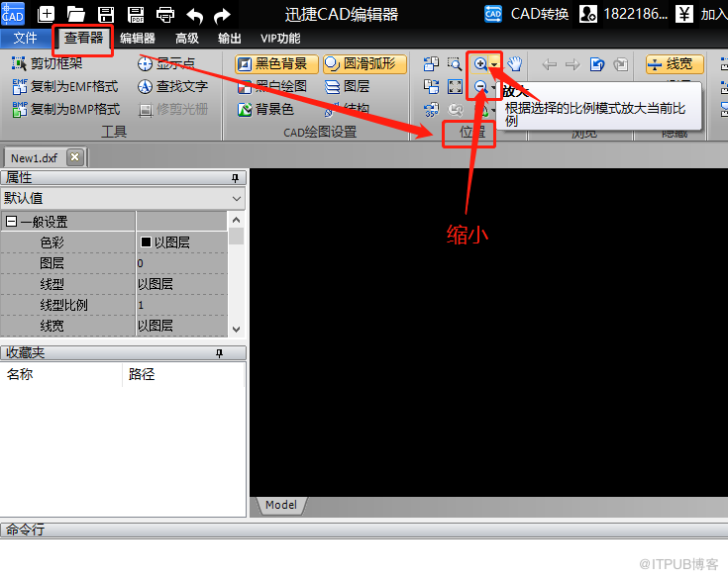The width and height of the screenshot is (728, 579).
Task: Click 复制为EMF格式 button
Action: 65,86
